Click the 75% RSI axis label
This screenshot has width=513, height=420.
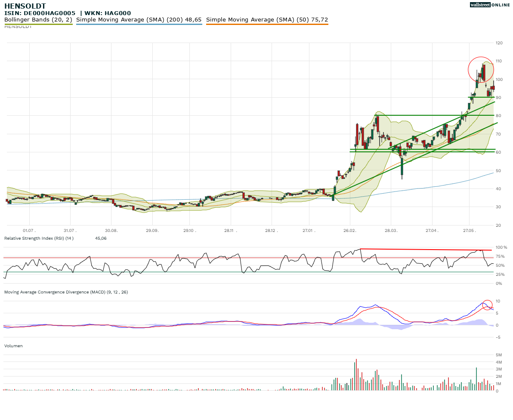click(501, 256)
